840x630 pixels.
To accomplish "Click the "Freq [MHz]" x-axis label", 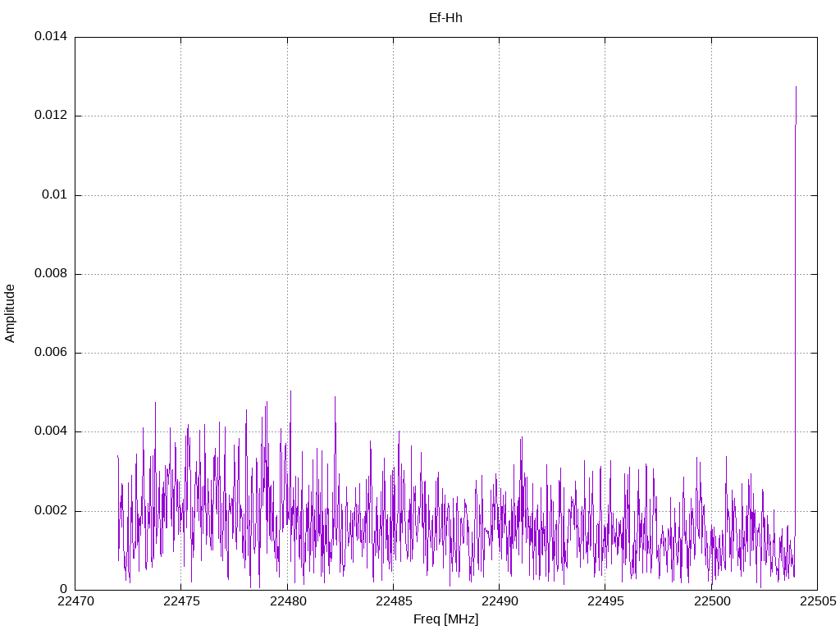I will [x=445, y=619].
